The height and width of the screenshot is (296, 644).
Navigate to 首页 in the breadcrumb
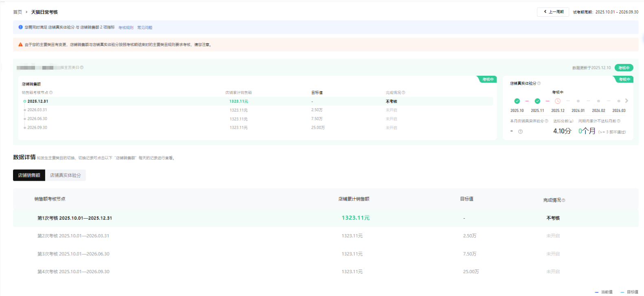click(18, 12)
